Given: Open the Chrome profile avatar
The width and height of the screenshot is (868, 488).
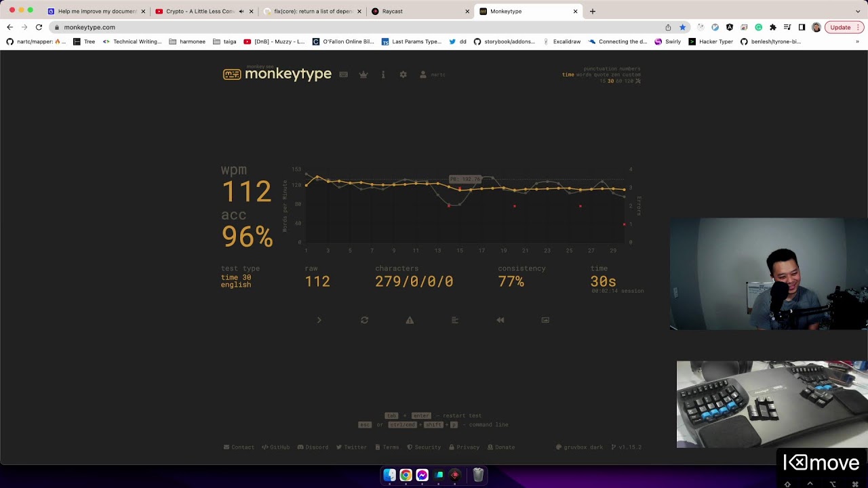Looking at the screenshot, I should click(x=816, y=27).
